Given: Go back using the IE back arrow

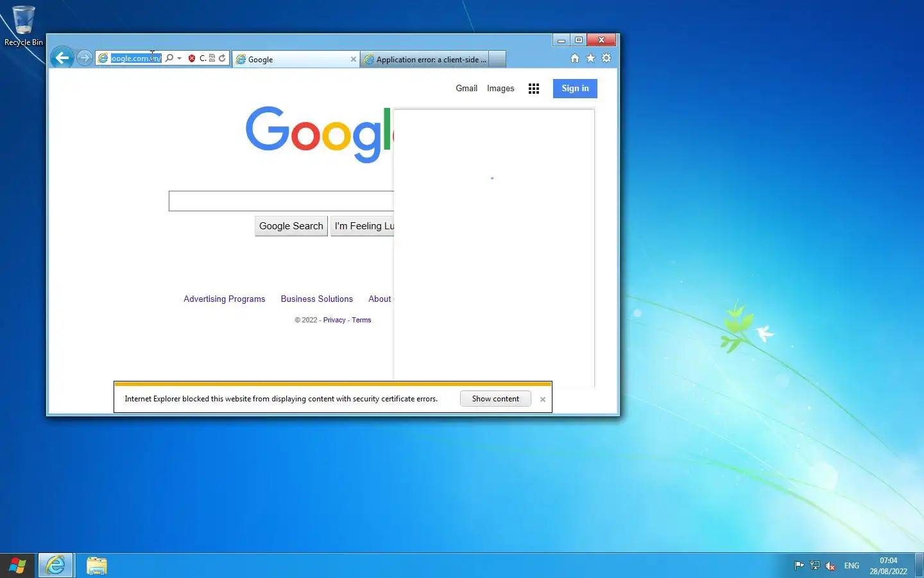Looking at the screenshot, I should pyautogui.click(x=62, y=58).
